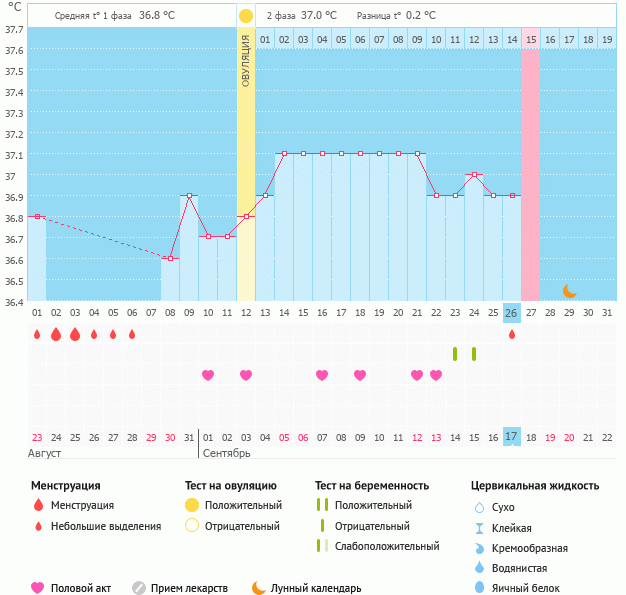Click the Менструация red drop in the legend

39,506
